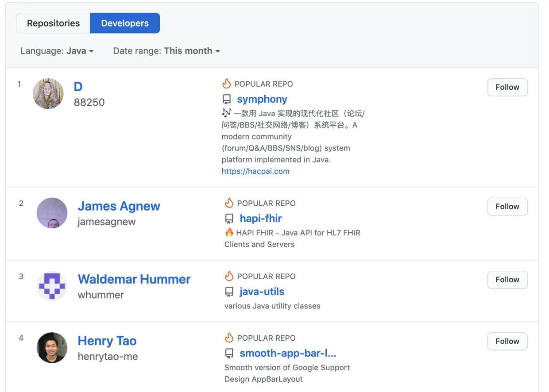Image resolution: width=549 pixels, height=392 pixels.
Task: Click James Agnew's profile avatar
Action: point(52,213)
